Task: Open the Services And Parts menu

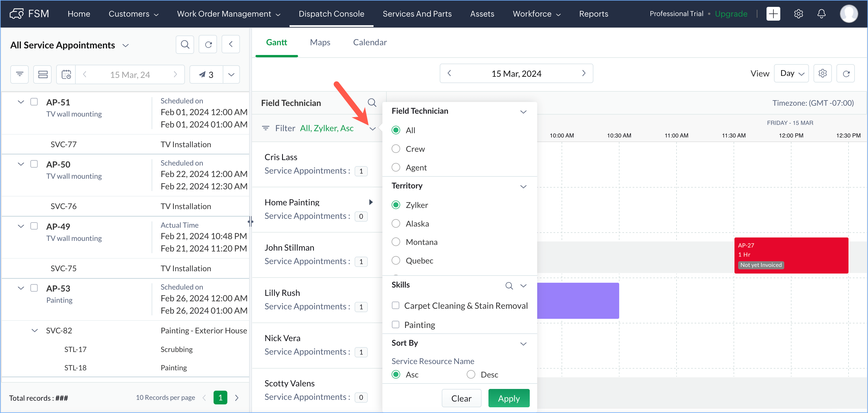Action: [x=417, y=14]
